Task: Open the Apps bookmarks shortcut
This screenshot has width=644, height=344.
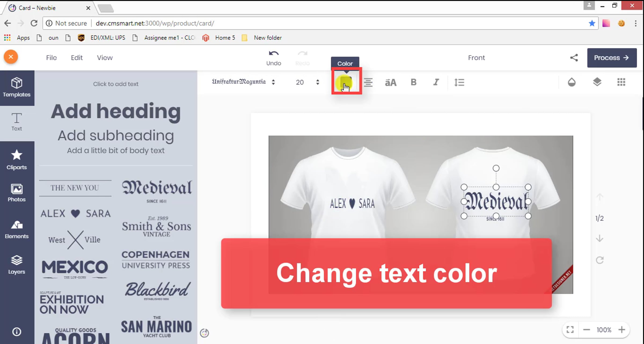Action: (x=17, y=38)
